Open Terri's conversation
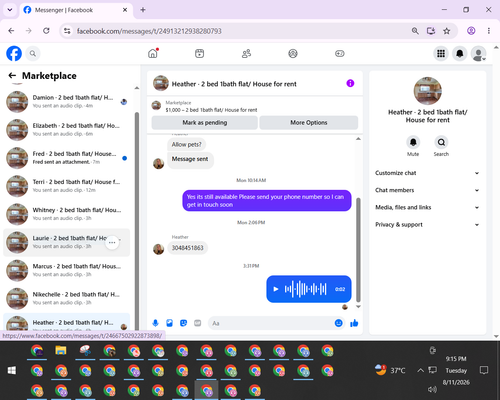The height and width of the screenshot is (400, 500). (67, 186)
